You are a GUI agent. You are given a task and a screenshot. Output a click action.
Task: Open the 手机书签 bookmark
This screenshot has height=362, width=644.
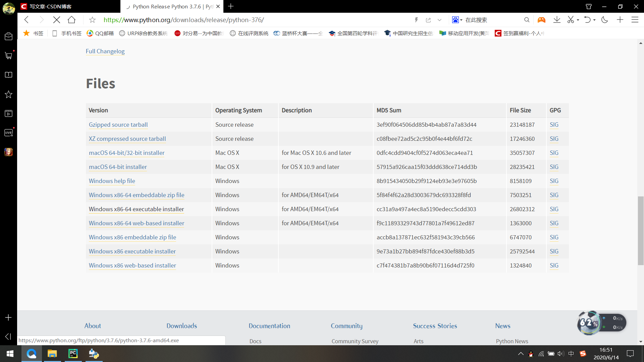click(x=67, y=33)
